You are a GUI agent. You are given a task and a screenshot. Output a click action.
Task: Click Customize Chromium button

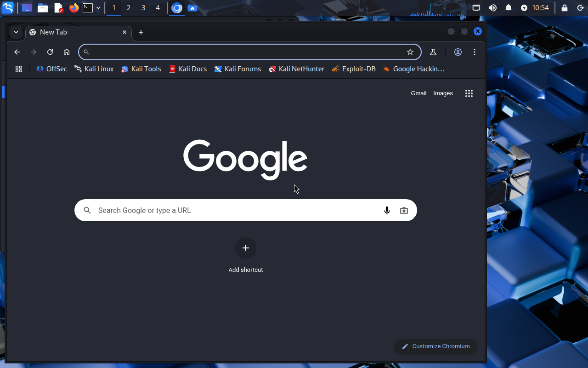coord(435,346)
